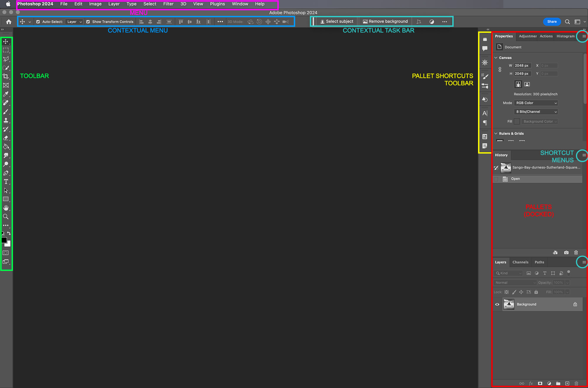Click the foreground color swatch
The width and height of the screenshot is (588, 388).
(4, 240)
